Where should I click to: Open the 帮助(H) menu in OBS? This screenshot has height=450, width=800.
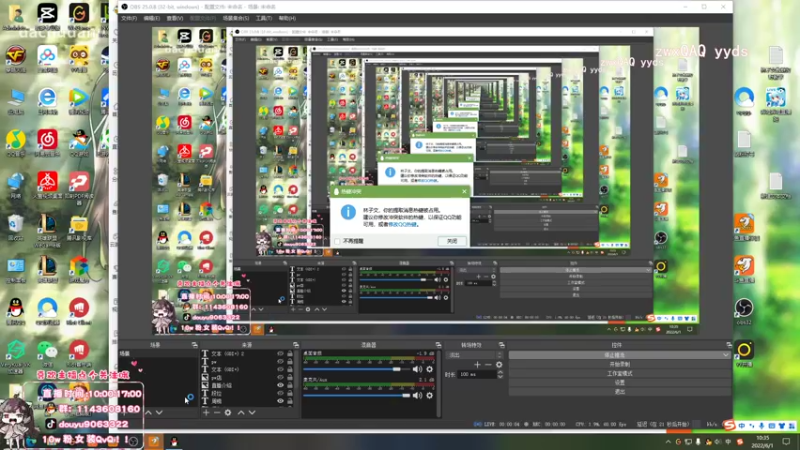point(287,18)
